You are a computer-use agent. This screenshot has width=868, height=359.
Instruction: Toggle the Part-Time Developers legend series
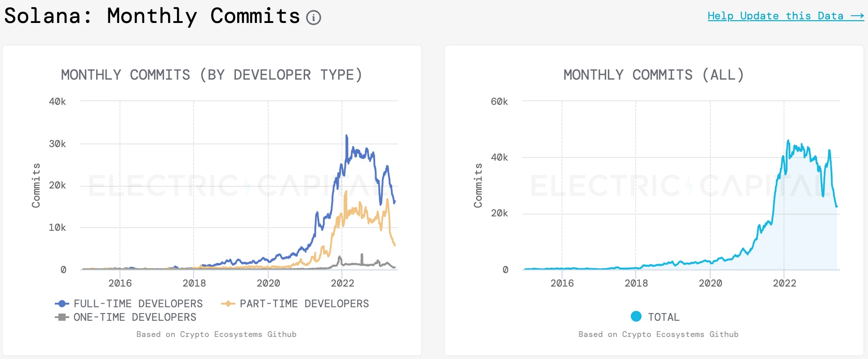point(304,304)
